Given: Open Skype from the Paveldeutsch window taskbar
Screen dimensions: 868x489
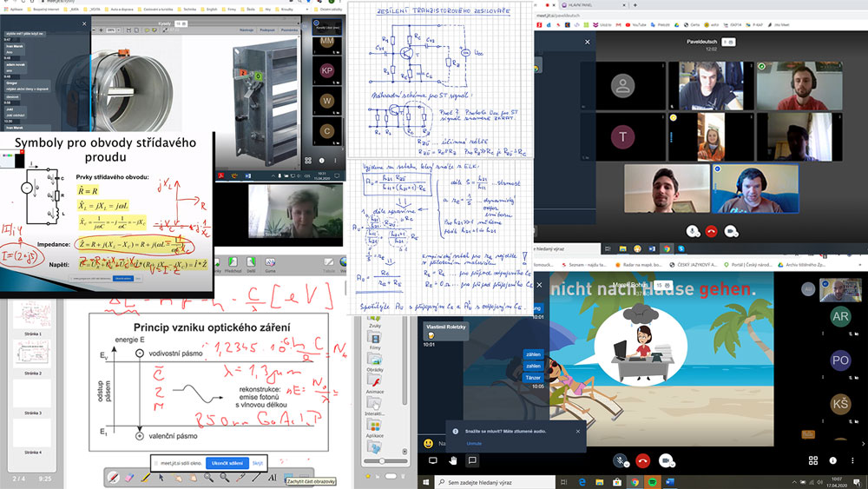Looking at the screenshot, I should point(681,248).
